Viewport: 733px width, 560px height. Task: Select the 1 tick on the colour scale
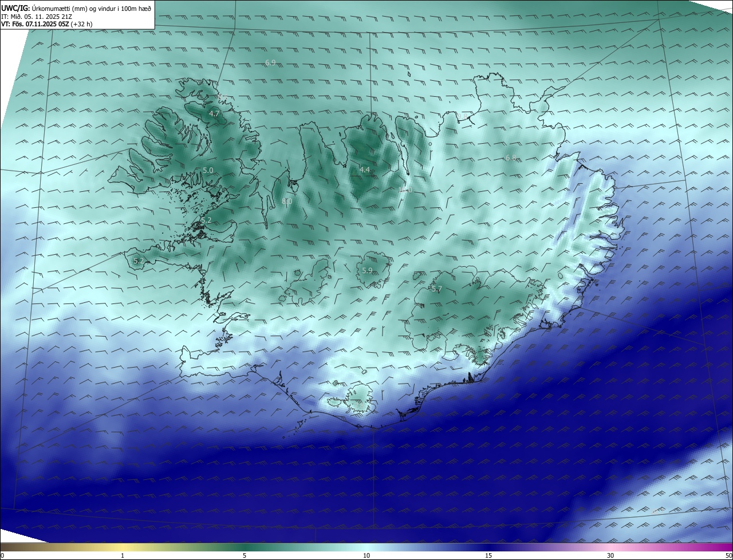point(123,555)
